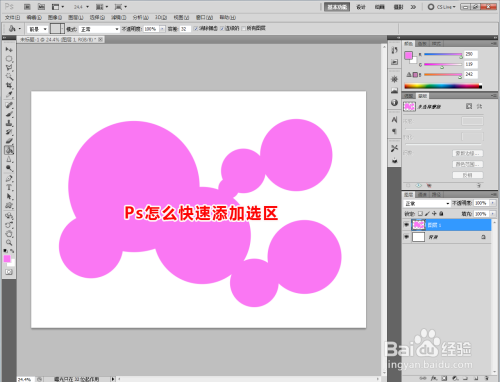Image resolution: width=500 pixels, height=382 pixels.
Task: Pick the Zoom magnifier tool in the toolbox
Action: (9, 242)
